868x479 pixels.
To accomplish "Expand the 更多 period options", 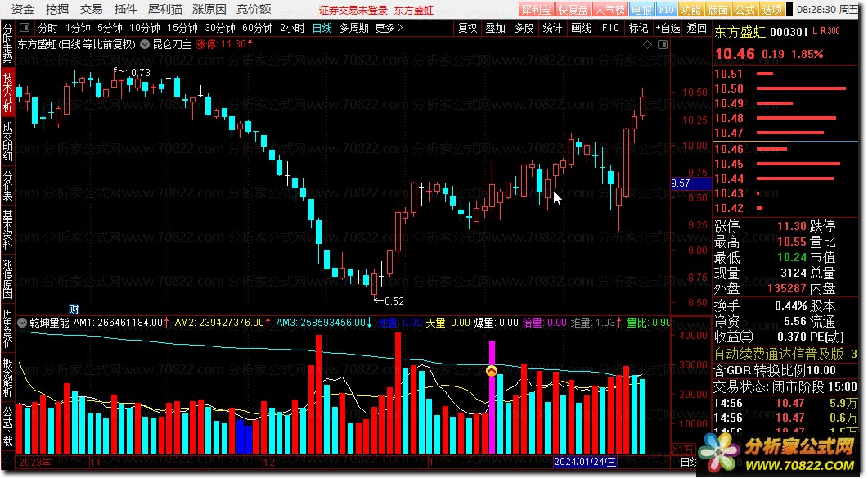I will [389, 28].
